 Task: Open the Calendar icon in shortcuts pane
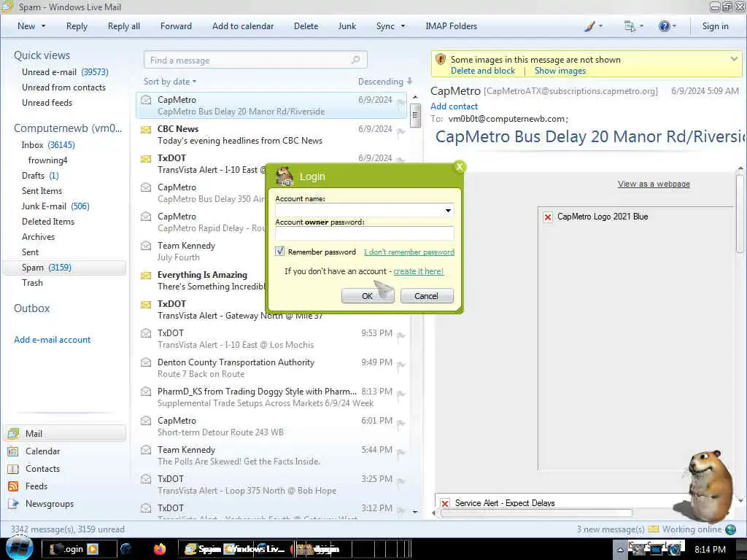13,451
